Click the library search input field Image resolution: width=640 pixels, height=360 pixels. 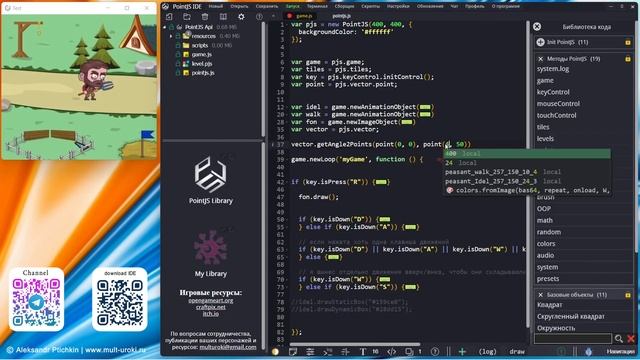coord(573,338)
